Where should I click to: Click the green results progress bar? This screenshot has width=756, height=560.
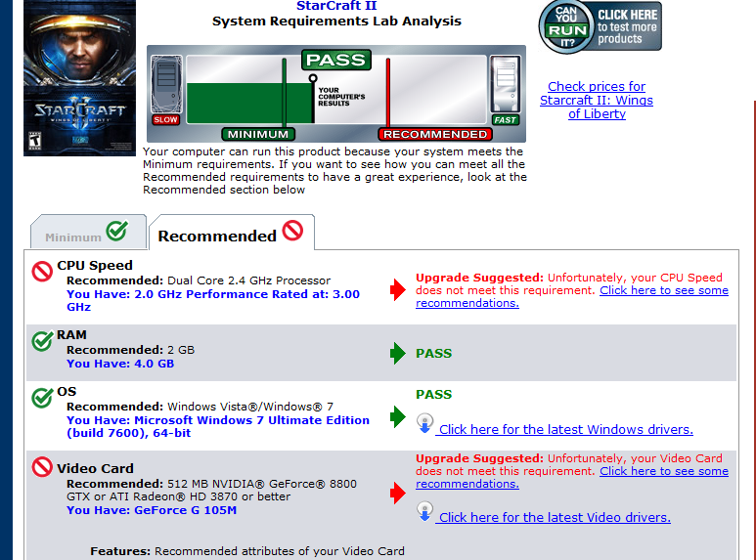pos(250,103)
